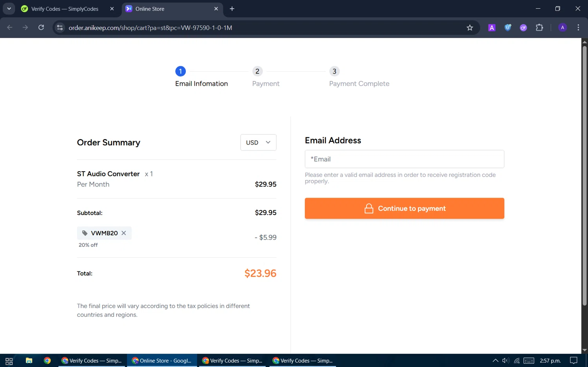588x367 pixels.
Task: Open the notification center icon
Action: [573, 361]
